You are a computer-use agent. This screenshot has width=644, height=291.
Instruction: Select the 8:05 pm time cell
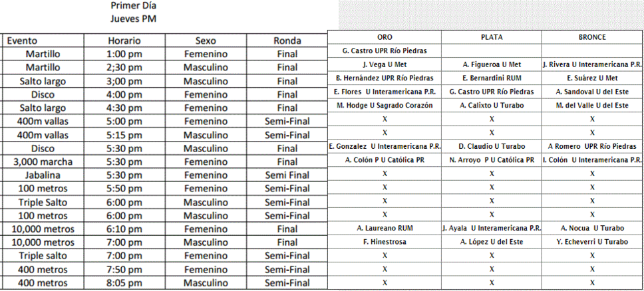coord(124,283)
